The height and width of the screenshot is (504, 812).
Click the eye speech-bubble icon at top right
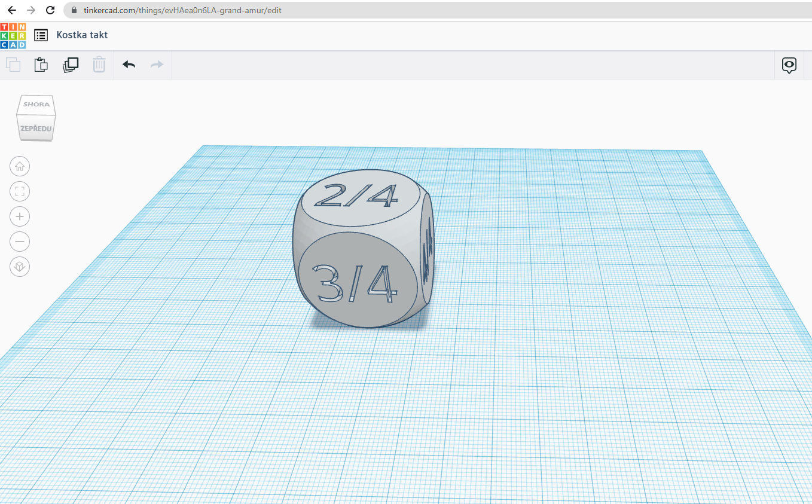point(789,65)
